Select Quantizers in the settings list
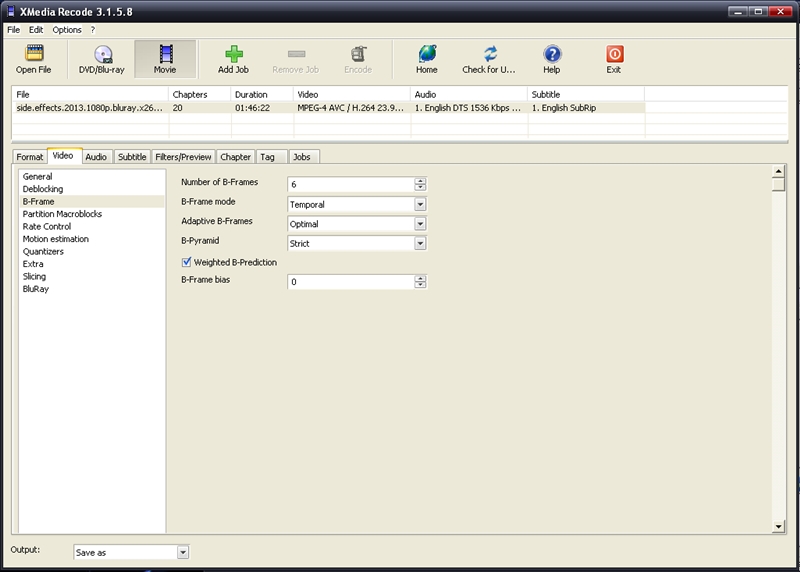Screen dimensions: 800x572 pos(43,252)
